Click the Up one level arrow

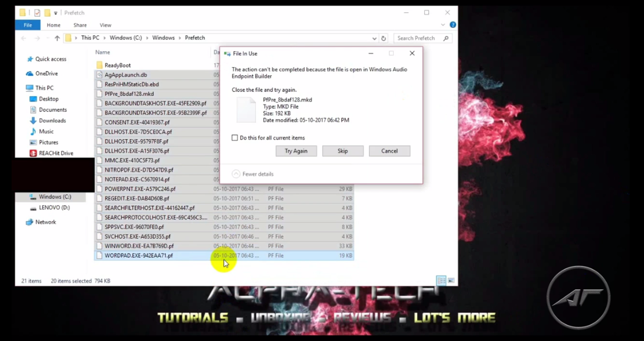(x=57, y=38)
